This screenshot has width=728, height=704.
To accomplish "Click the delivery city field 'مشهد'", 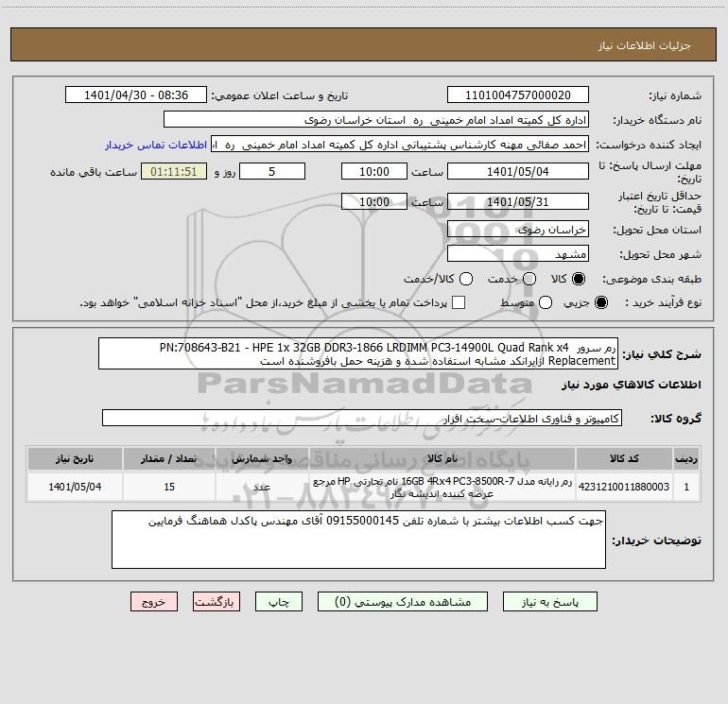I will (x=518, y=253).
